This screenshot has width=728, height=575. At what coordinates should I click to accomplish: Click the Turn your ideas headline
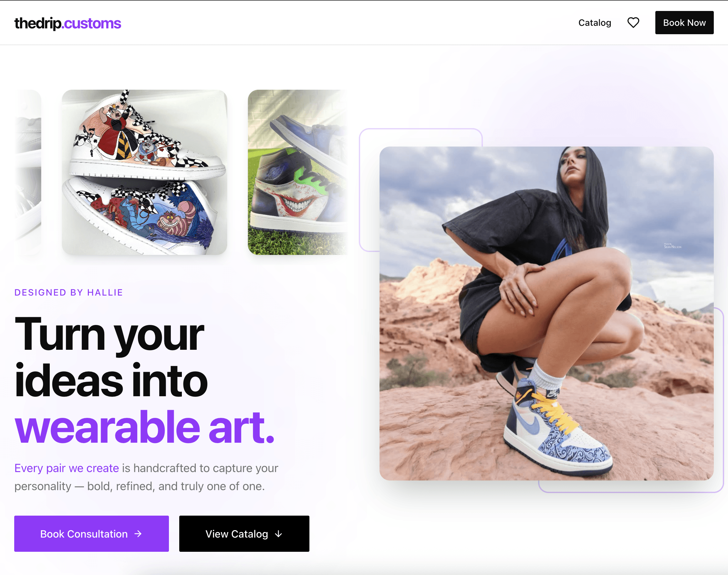point(111,358)
